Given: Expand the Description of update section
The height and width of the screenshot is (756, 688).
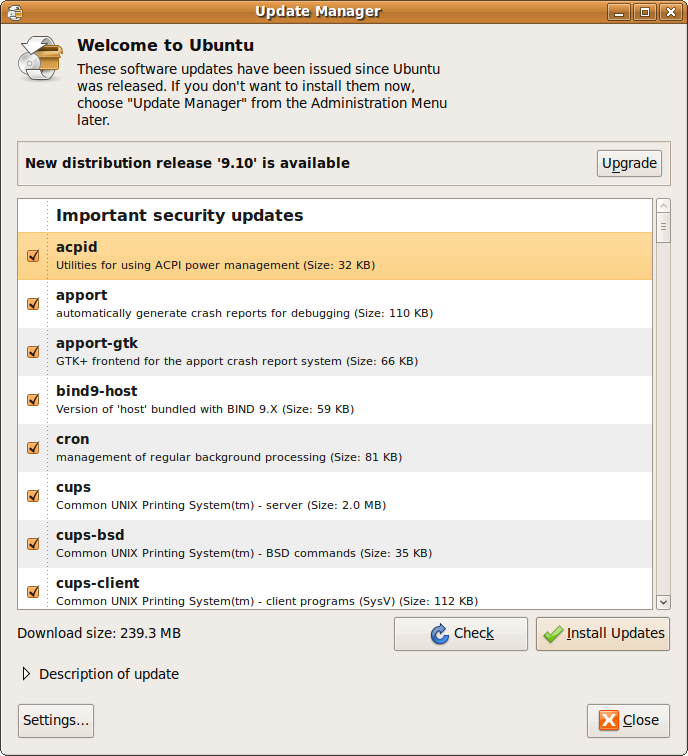Looking at the screenshot, I should 27,674.
